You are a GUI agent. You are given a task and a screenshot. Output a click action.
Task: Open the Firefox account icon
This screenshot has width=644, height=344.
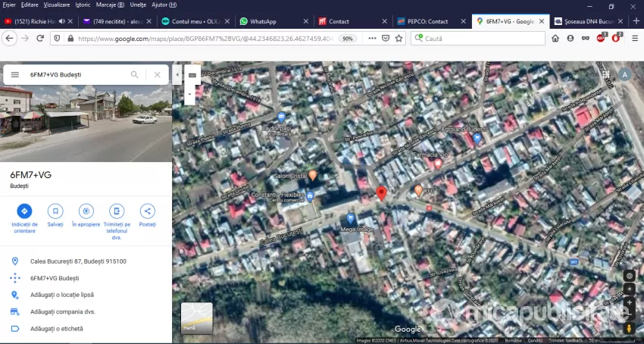pos(570,38)
